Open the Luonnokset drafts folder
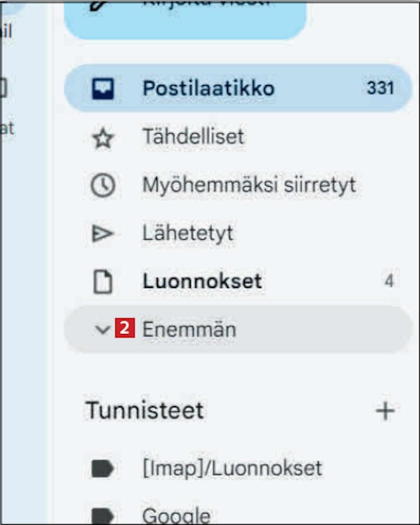This screenshot has height=525, width=420. [x=202, y=281]
